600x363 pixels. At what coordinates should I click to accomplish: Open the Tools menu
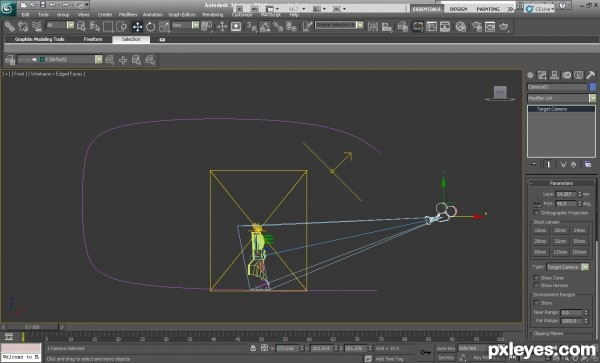coord(43,15)
